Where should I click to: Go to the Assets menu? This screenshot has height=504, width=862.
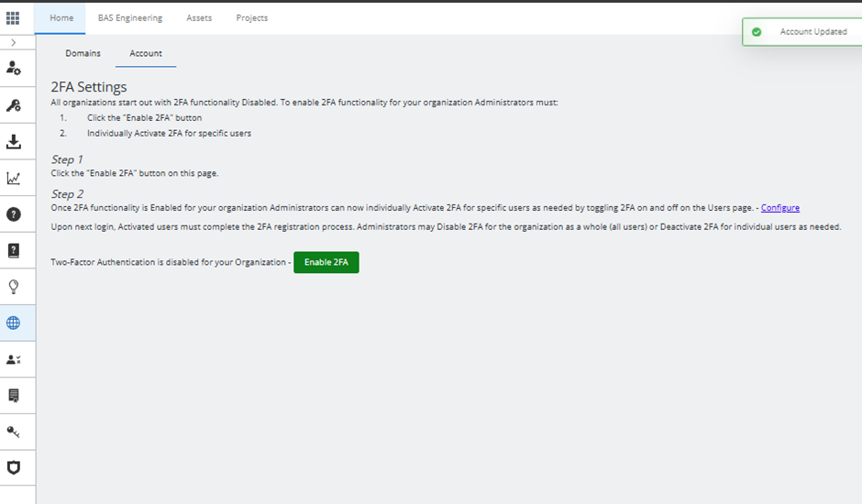click(199, 17)
